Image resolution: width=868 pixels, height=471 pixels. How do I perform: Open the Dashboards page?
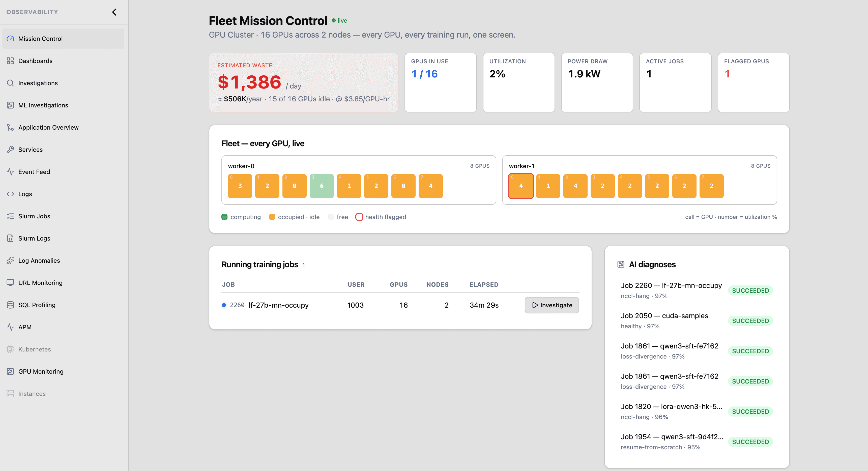pyautogui.click(x=63, y=61)
